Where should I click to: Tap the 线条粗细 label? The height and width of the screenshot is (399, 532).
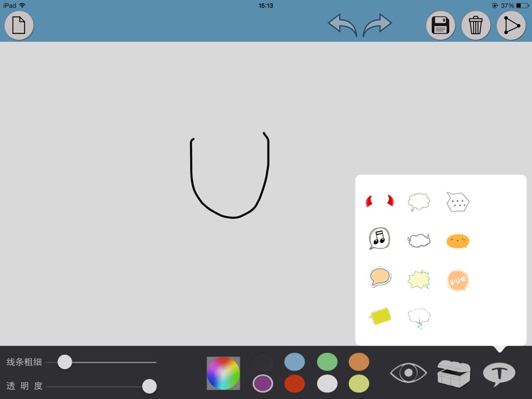24,362
